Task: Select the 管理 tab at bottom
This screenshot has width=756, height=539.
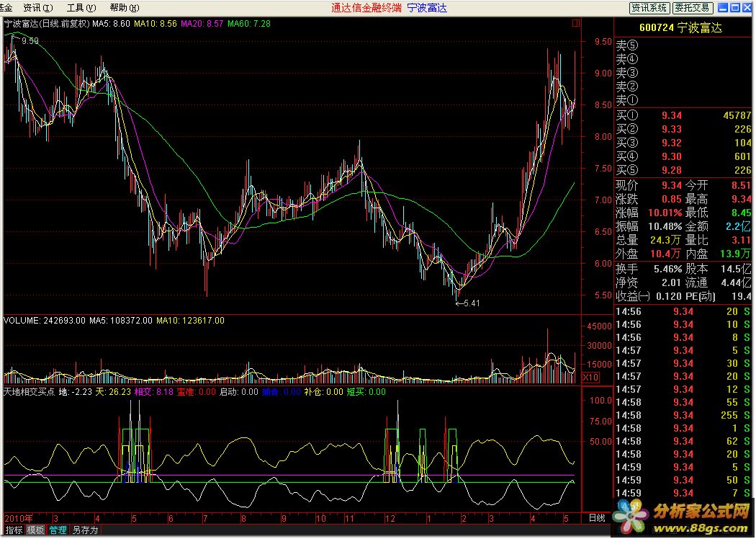Action: click(x=58, y=530)
